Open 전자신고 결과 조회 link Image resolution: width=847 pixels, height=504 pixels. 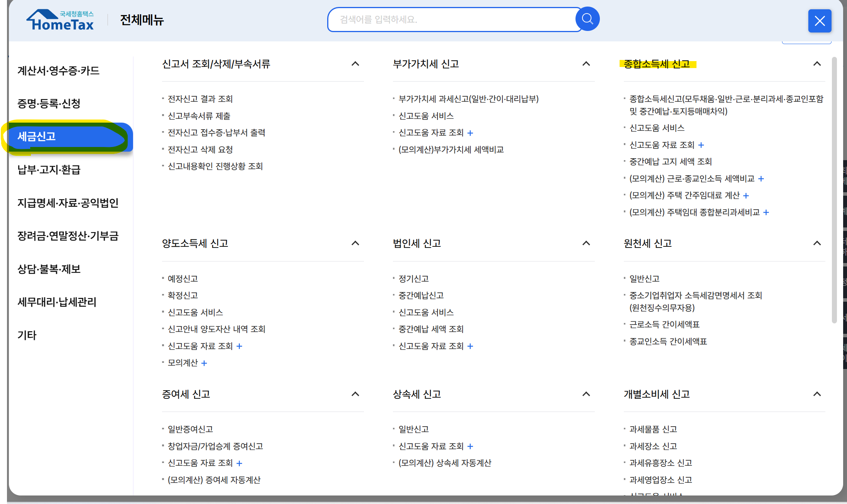pos(200,99)
